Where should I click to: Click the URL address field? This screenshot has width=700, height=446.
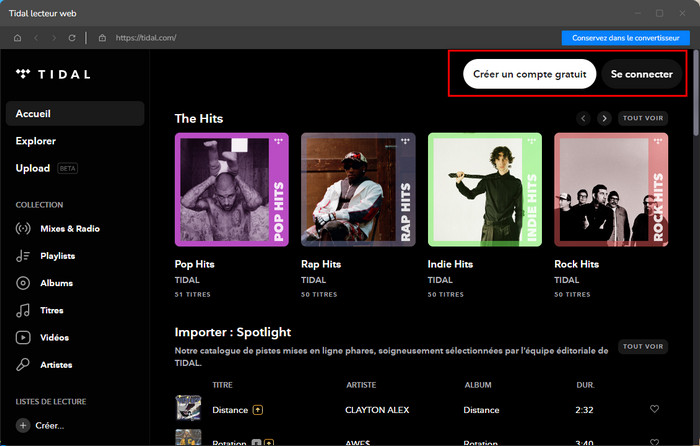coord(146,38)
